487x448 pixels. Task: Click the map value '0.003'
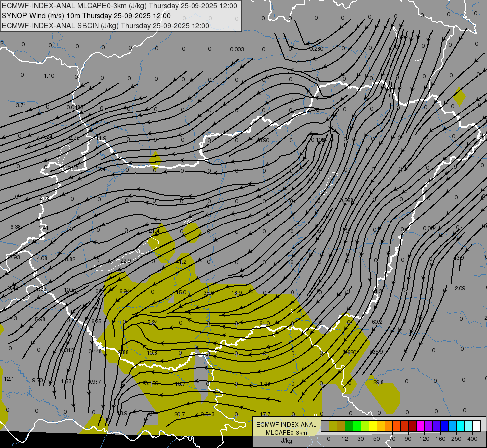pos(237,49)
